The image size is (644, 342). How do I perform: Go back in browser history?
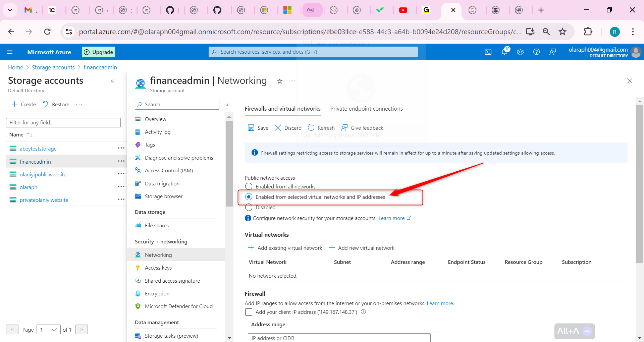11,32
